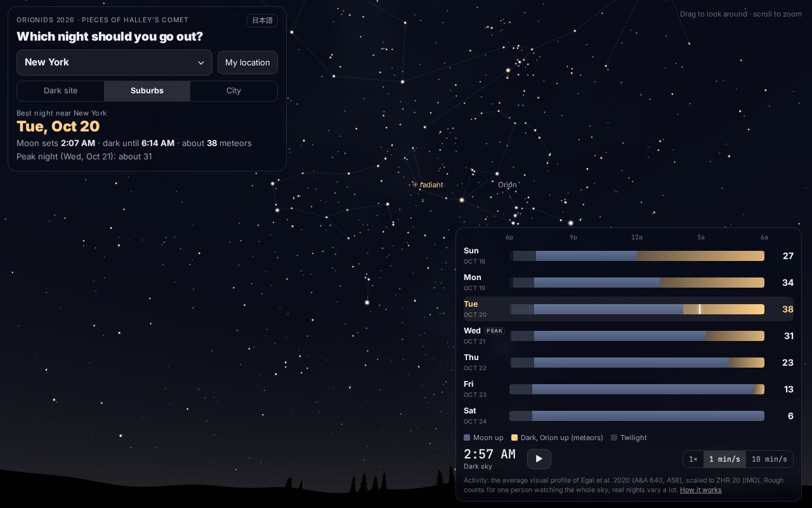Select the Wed Oct 21 peak night row
Viewport: 812px width, 508px height.
pos(629,336)
